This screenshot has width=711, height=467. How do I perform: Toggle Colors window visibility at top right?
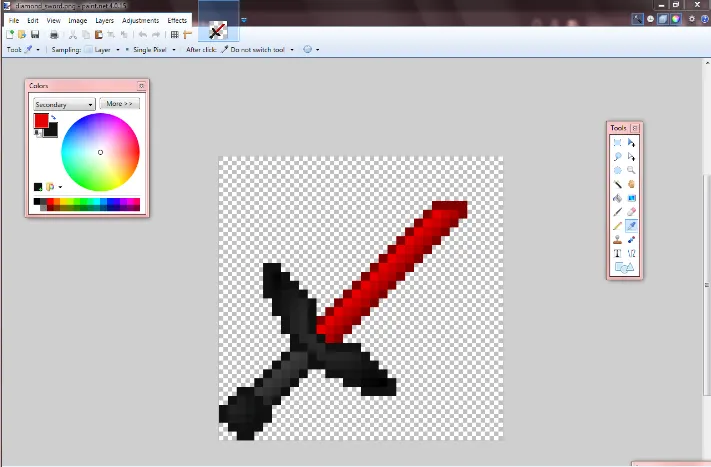tap(676, 19)
